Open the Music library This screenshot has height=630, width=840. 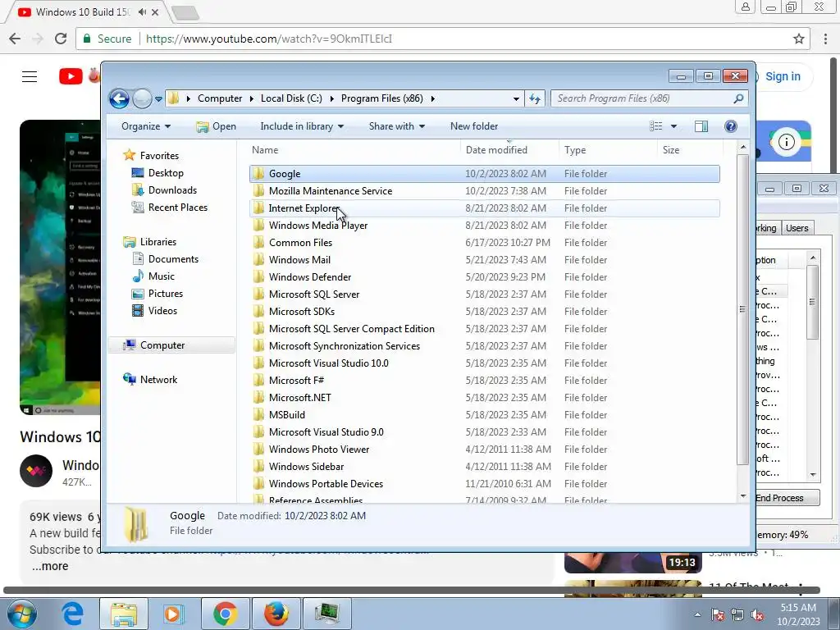162,276
